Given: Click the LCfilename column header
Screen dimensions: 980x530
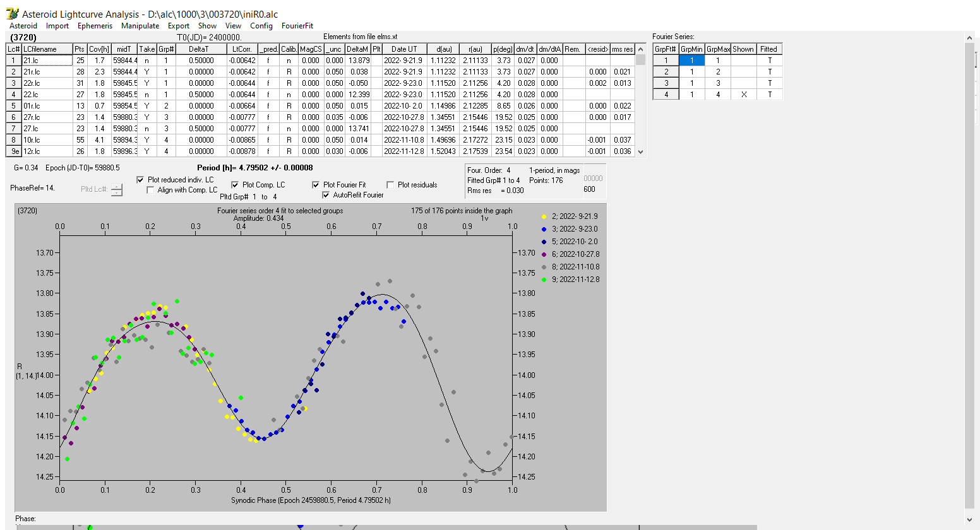Looking at the screenshot, I should click(47, 49).
